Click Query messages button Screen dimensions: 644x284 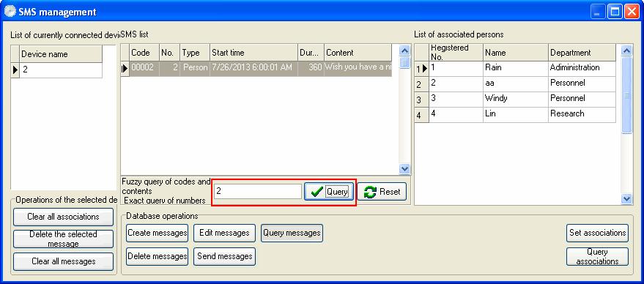(292, 233)
